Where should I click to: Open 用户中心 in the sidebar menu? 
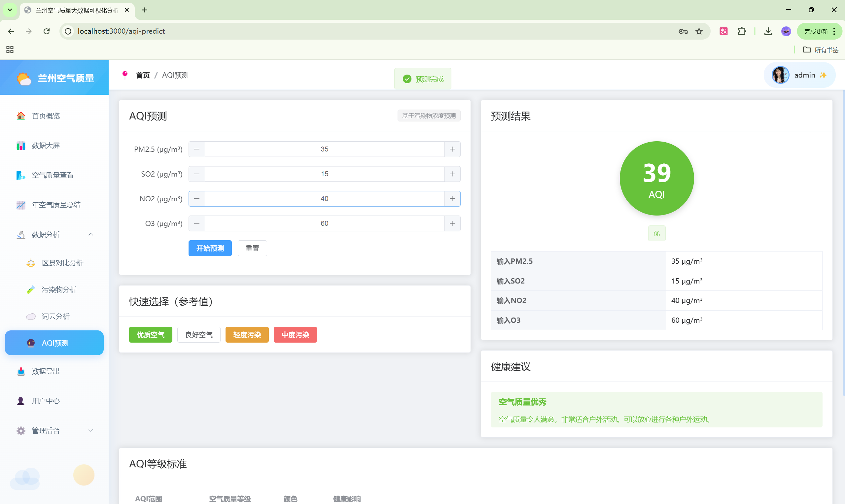tap(46, 401)
